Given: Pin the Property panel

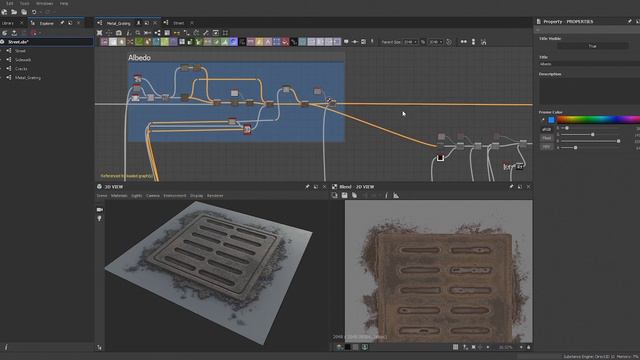Looking at the screenshot, I should (x=630, y=21).
